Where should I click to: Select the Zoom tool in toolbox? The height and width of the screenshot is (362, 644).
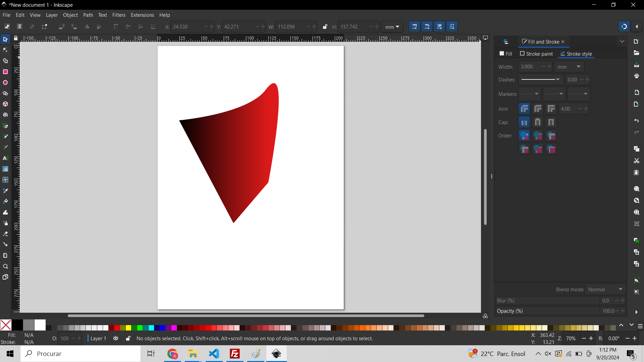pos(5,266)
